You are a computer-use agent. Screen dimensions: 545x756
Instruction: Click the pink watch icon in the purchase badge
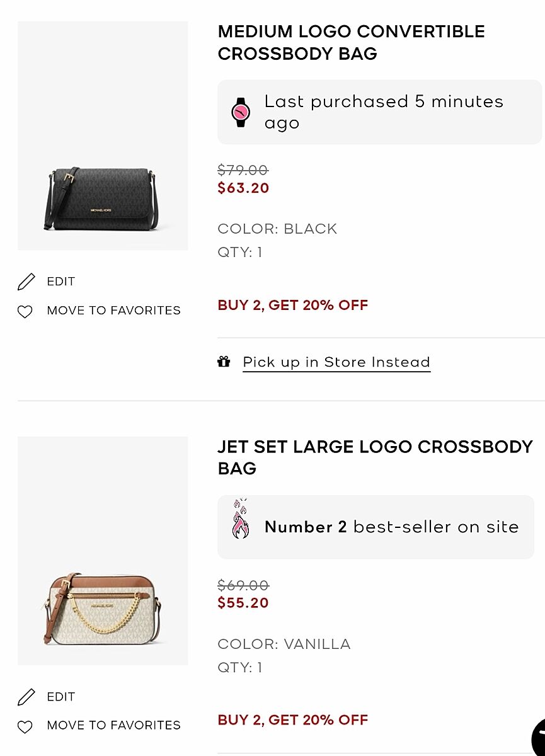[241, 112]
